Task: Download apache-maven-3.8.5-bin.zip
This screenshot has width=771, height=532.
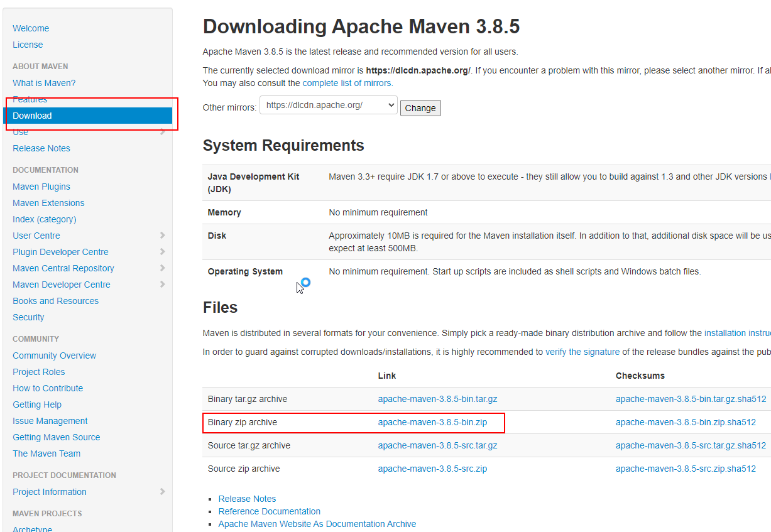Action: (x=432, y=422)
